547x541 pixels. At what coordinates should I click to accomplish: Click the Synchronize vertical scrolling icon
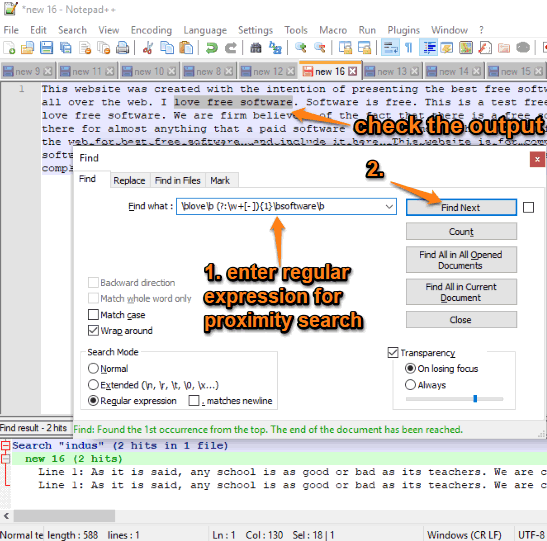[x=345, y=48]
